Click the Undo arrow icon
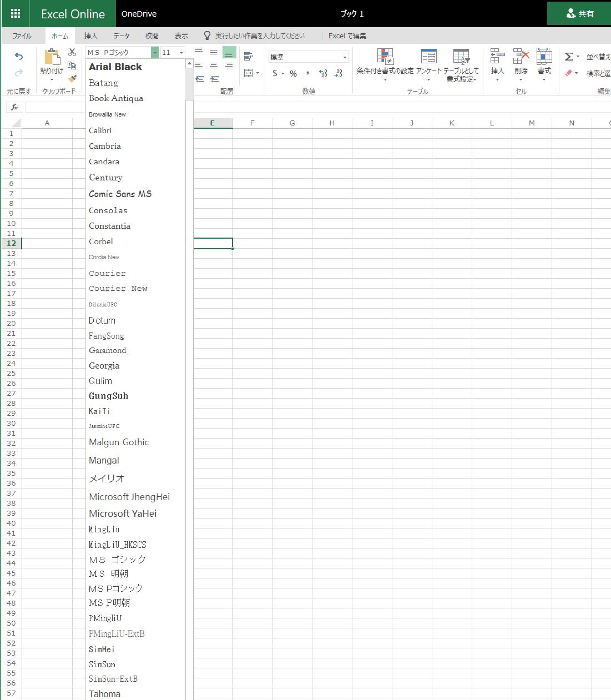 point(19,56)
